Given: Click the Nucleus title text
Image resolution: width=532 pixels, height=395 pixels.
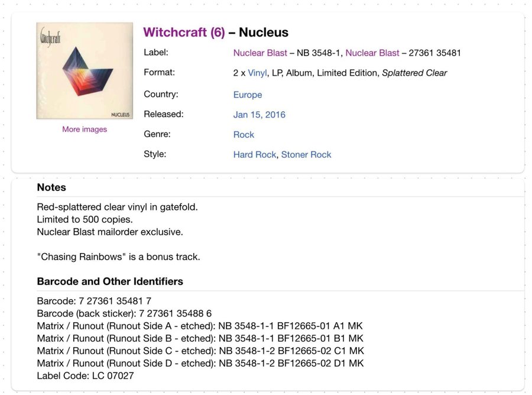Looking at the screenshot, I should coord(264,33).
